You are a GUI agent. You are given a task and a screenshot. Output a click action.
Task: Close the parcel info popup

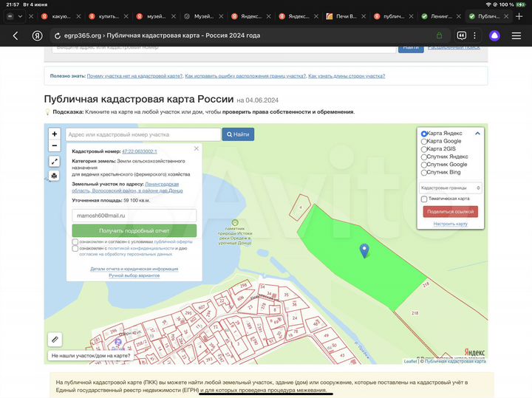(196, 148)
